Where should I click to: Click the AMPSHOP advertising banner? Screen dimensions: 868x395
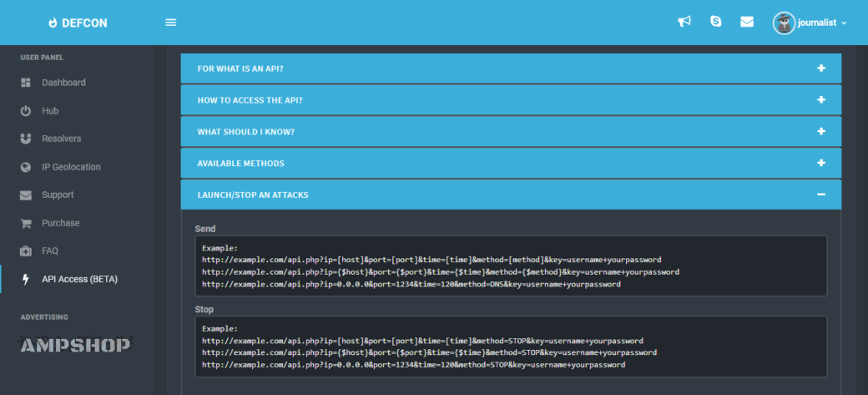[75, 345]
